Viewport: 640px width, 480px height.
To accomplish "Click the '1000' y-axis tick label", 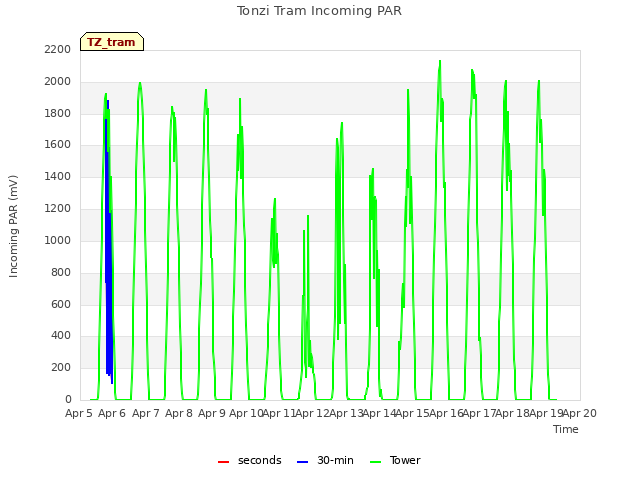I will [x=58, y=240].
